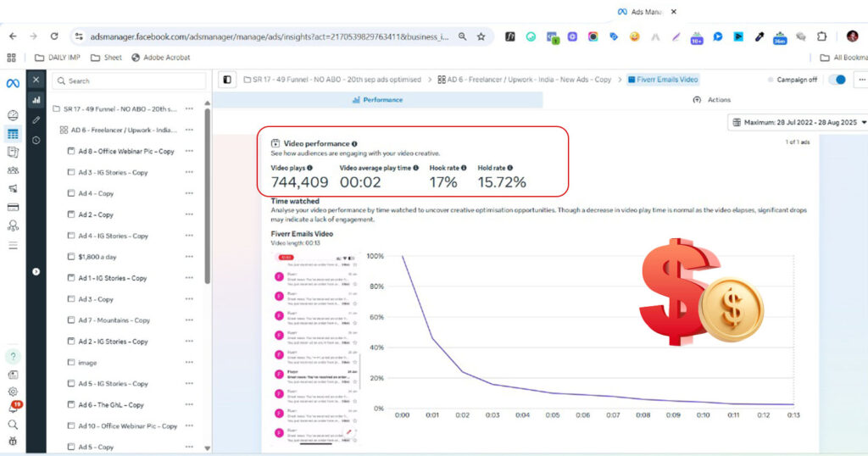Open Account overview gauge icon in sidebar

point(13,115)
